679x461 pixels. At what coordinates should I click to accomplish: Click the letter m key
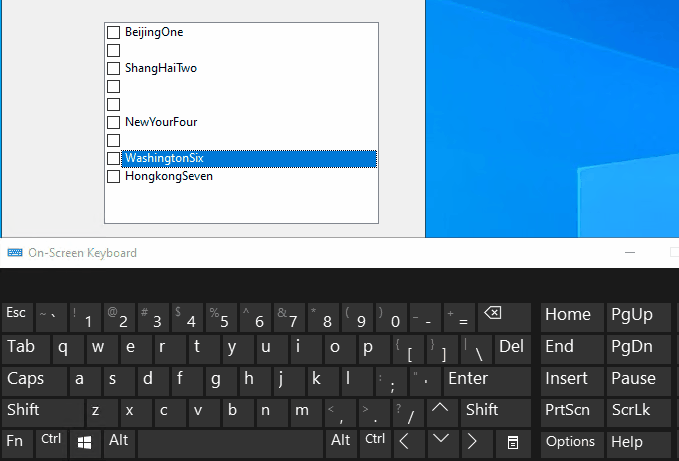[307, 412]
